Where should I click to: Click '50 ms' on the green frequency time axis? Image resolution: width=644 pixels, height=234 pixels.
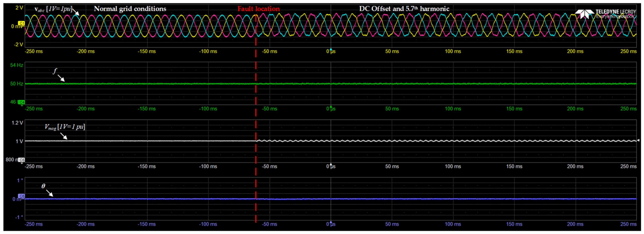pos(392,109)
